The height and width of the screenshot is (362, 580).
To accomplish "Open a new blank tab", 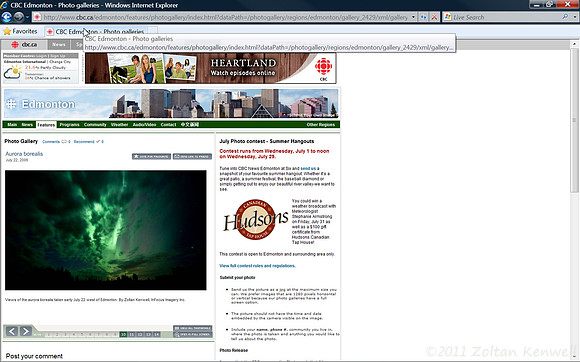I will (152, 31).
